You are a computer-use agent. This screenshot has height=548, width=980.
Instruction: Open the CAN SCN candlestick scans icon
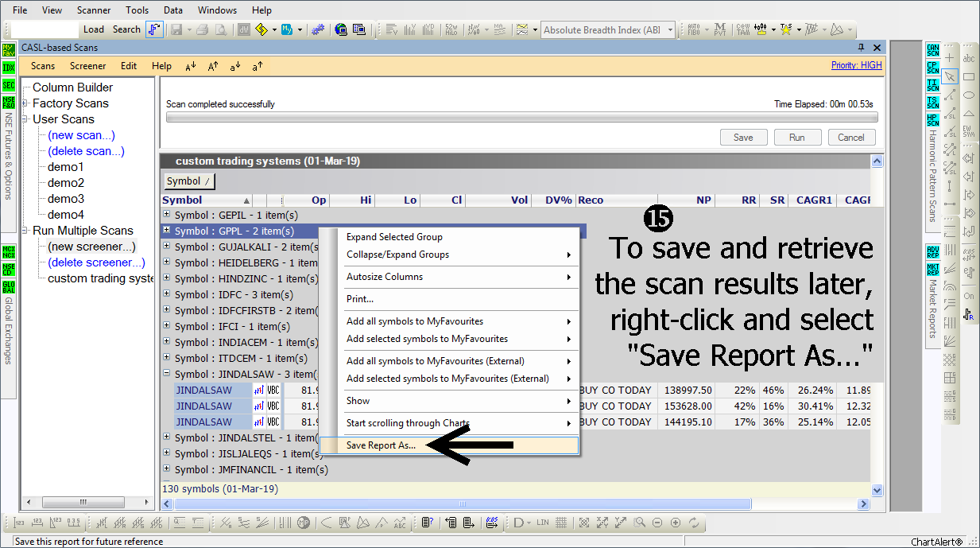(x=933, y=50)
